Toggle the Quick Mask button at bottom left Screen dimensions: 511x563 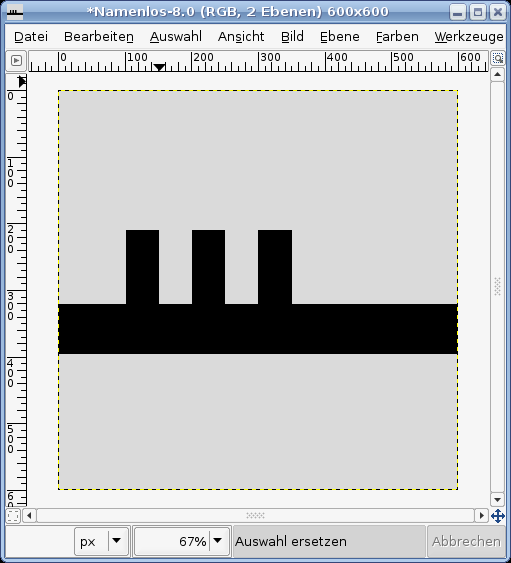pos(13,516)
